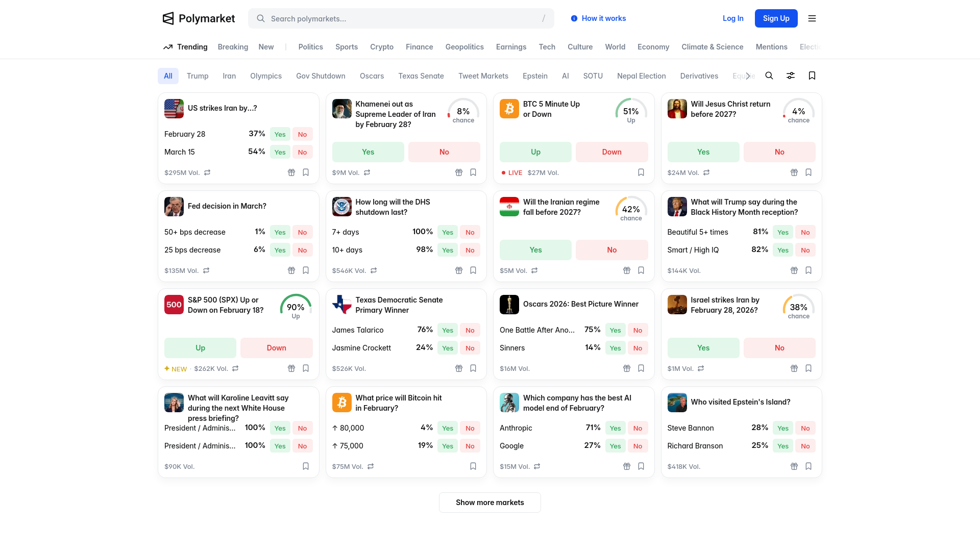
Task: Open the Politics category
Action: click(310, 47)
